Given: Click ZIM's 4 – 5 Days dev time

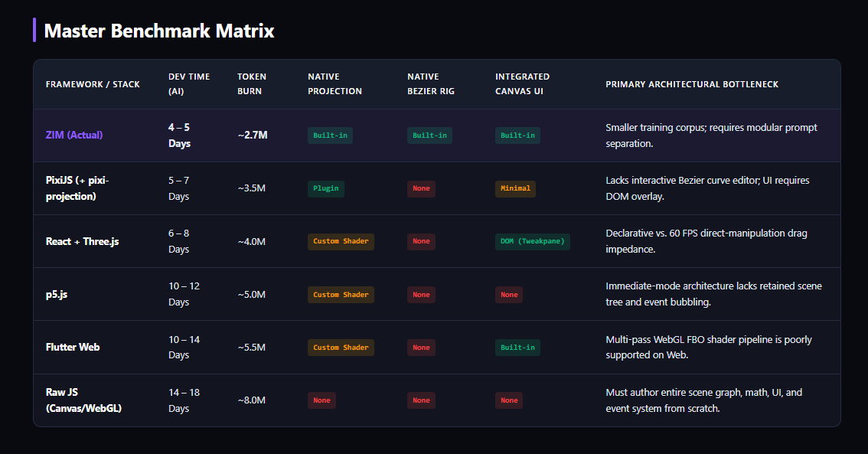Looking at the screenshot, I should coord(179,135).
